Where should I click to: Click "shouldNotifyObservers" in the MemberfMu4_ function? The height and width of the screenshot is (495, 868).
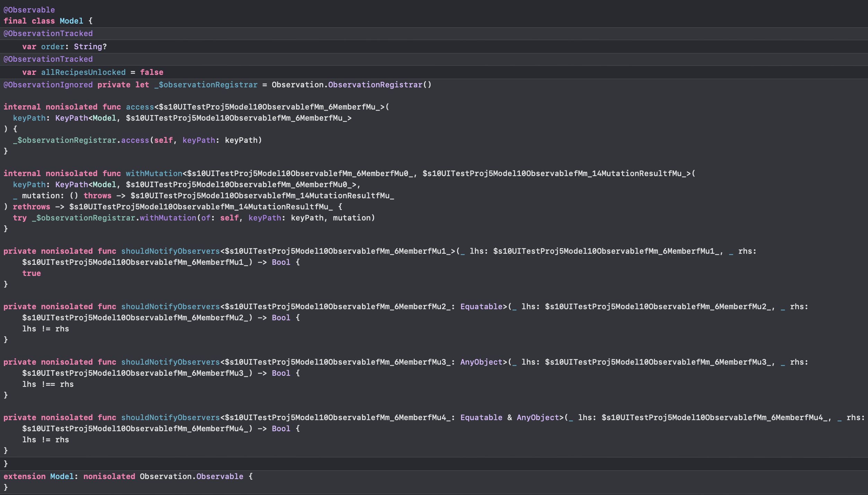click(170, 417)
